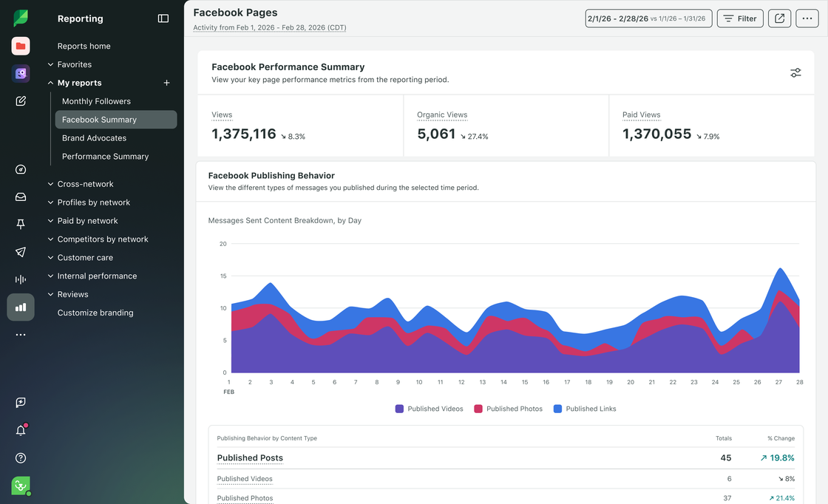Screen dimensions: 828x504
Task: Click Published Videos table row label
Action: tap(245, 479)
